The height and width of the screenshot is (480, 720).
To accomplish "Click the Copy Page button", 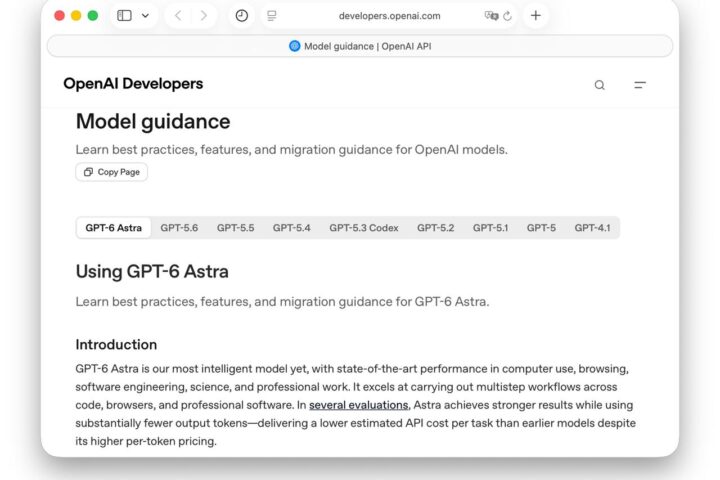I will [112, 172].
